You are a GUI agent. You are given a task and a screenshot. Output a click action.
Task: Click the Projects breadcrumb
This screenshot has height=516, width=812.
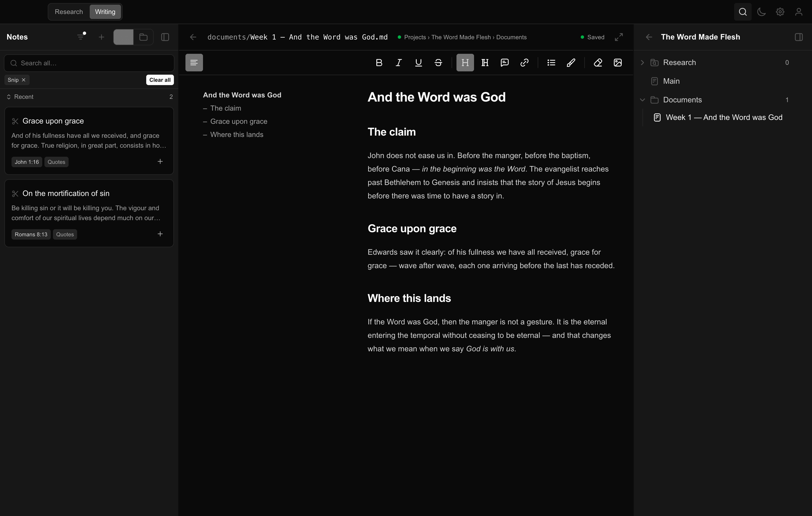[415, 37]
